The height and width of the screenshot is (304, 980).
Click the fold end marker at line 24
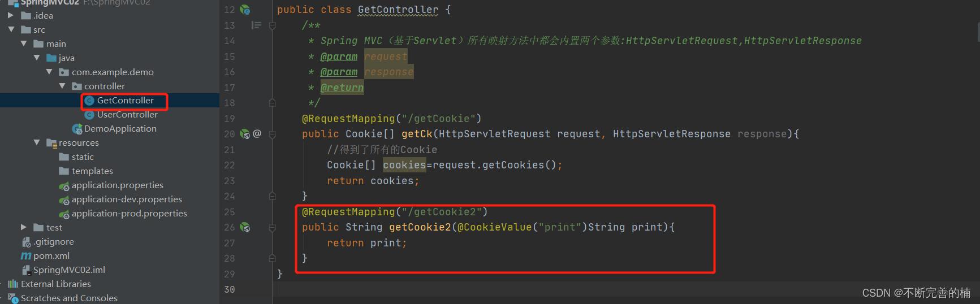tap(273, 196)
